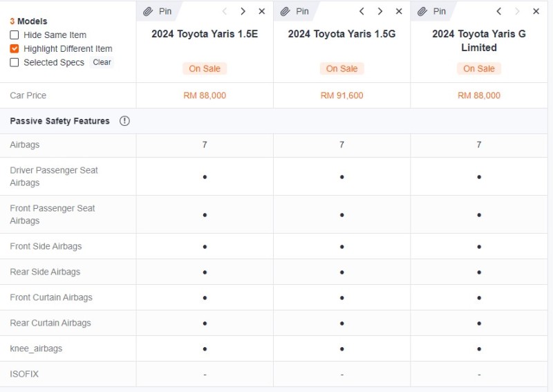Image resolution: width=553 pixels, height=392 pixels.
Task: Click airbag count 7 for Yaris 1.5E
Action: coord(205,145)
